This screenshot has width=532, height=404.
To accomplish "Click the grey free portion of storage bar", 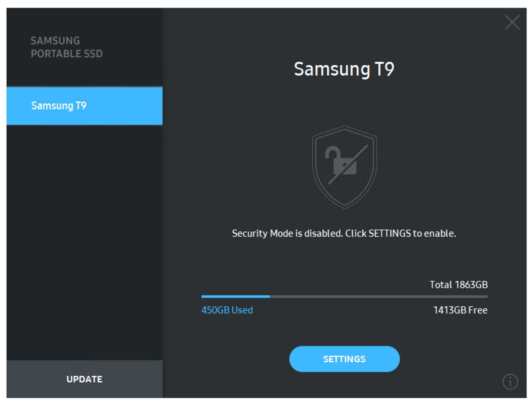I will (x=379, y=296).
